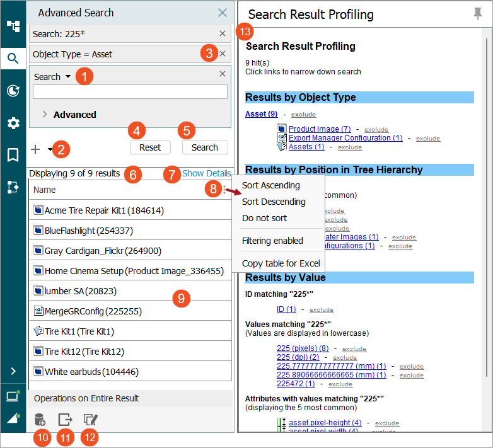Select Gray Cardigan_Flickr (264900) row
The image size is (493, 448).
tap(130, 250)
